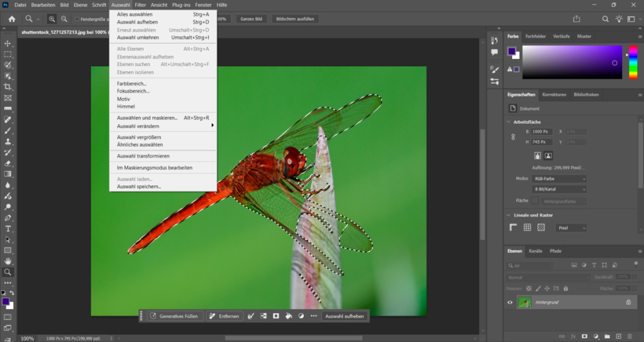Open the Ebenen panel options menu
This screenshot has width=644, height=342.
click(x=640, y=251)
